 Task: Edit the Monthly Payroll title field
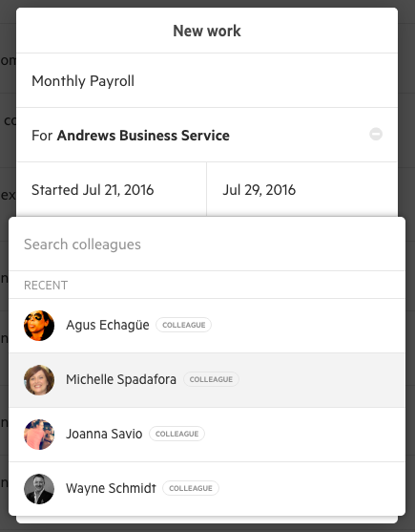(x=207, y=81)
